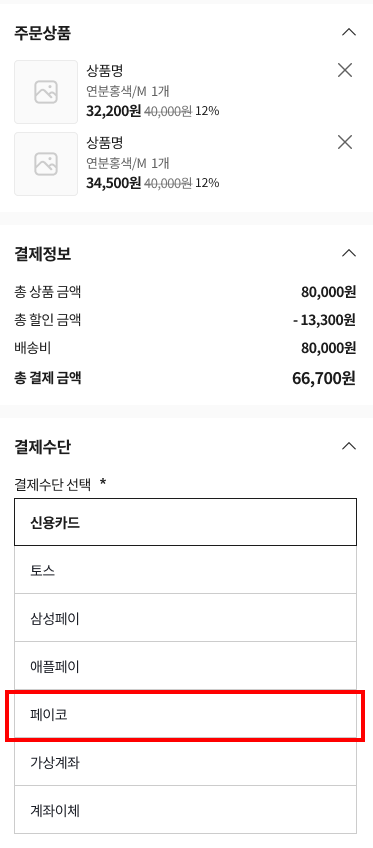The image size is (373, 848).
Task: Click the 결제수단 section heading
Action: click(x=43, y=447)
